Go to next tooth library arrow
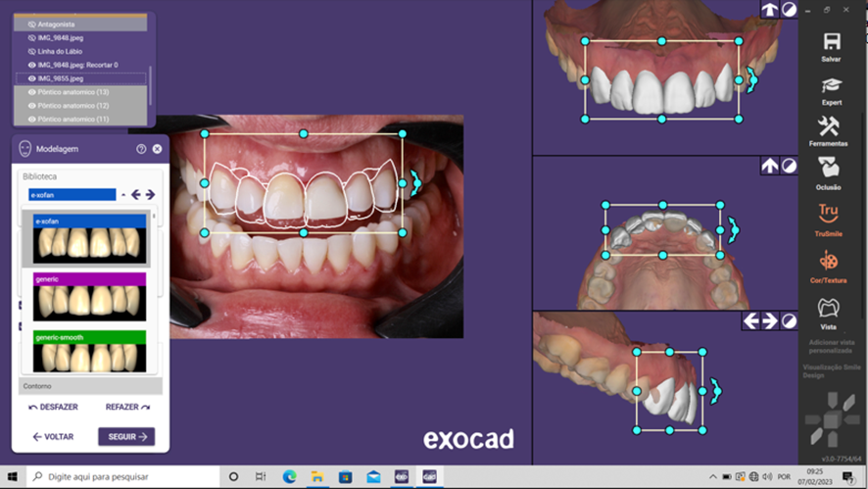The width and height of the screenshot is (868, 489). 150,195
